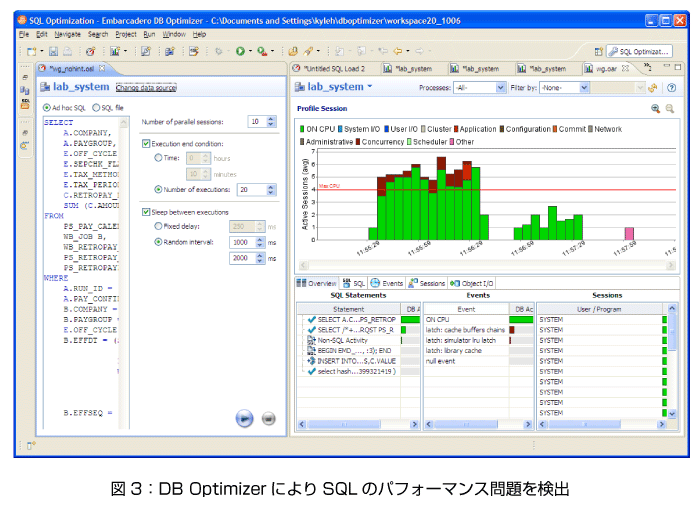Adjust parallel sessions spinner arrows

pyautogui.click(x=271, y=121)
